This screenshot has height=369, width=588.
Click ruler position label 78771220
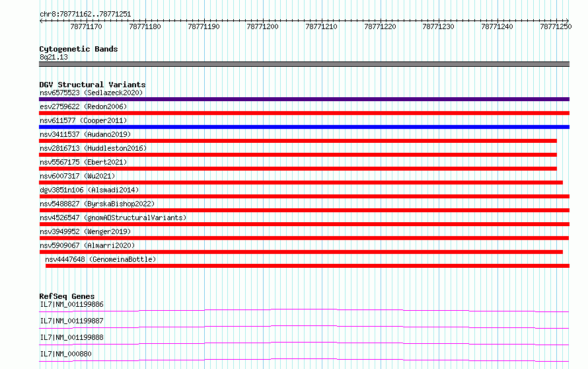click(381, 26)
